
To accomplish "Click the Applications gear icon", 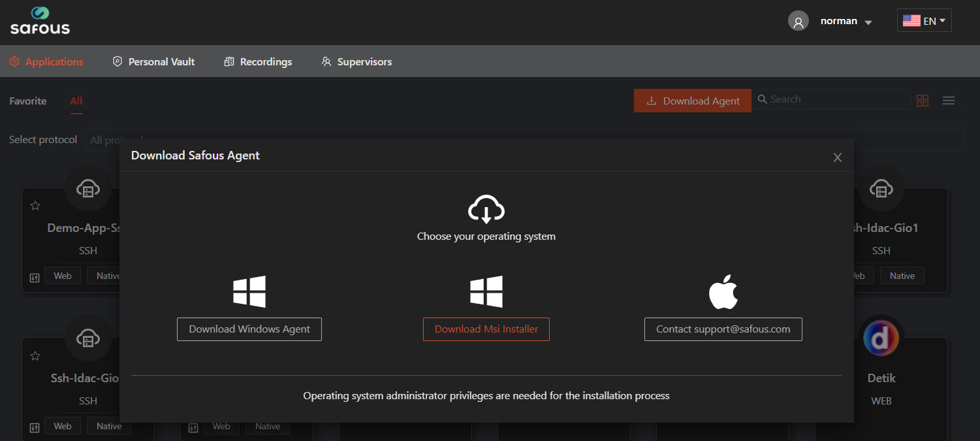I will (x=14, y=61).
